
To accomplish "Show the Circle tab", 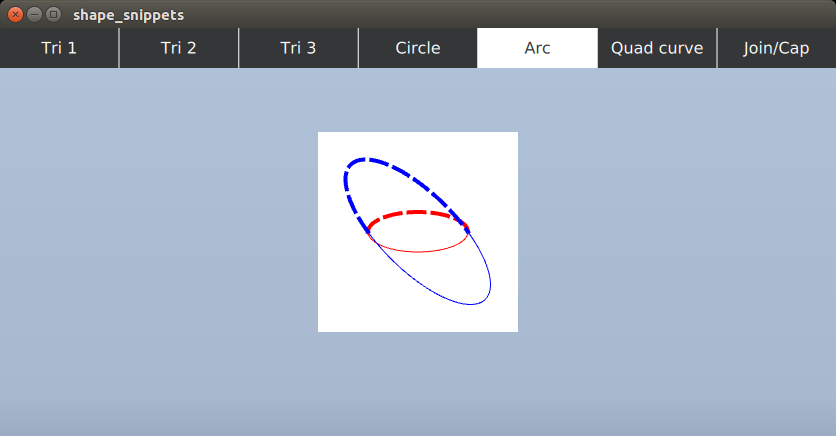I will pyautogui.click(x=418, y=48).
